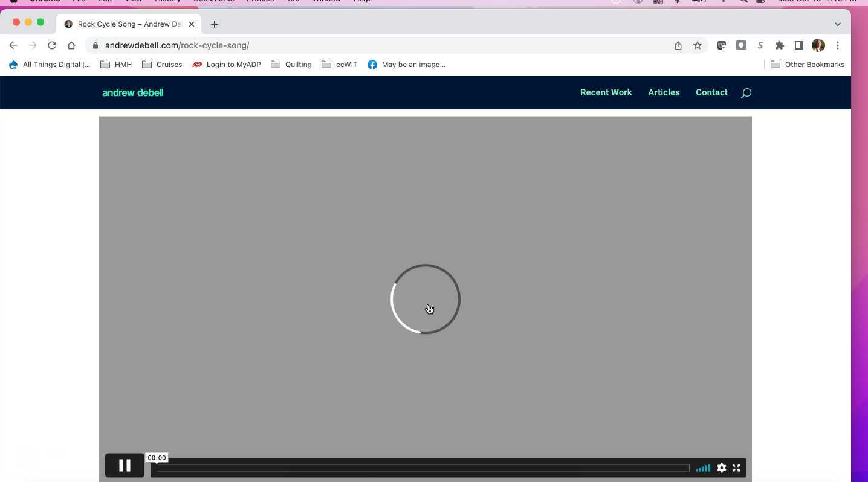The width and height of the screenshot is (868, 482).
Task: Select the Rock Cycle Song tab
Action: [x=129, y=24]
